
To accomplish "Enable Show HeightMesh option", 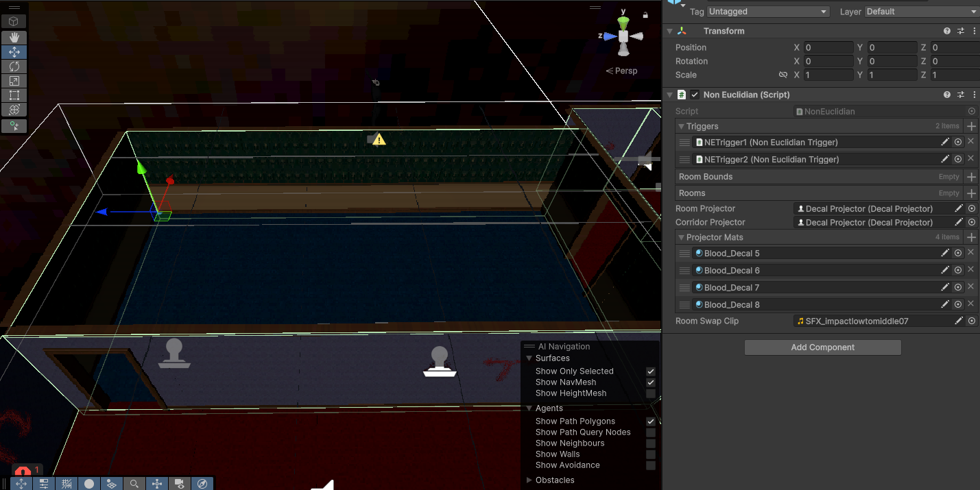I will (x=650, y=393).
